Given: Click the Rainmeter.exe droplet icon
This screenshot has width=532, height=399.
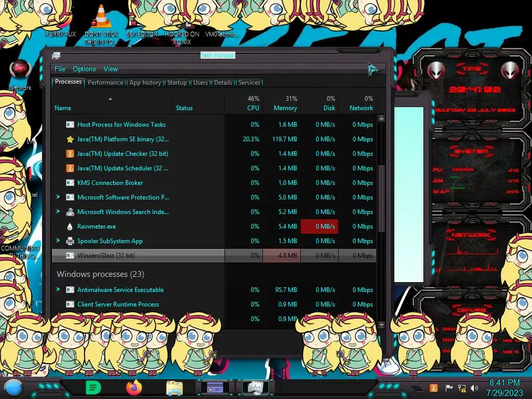Looking at the screenshot, I should [x=70, y=227].
